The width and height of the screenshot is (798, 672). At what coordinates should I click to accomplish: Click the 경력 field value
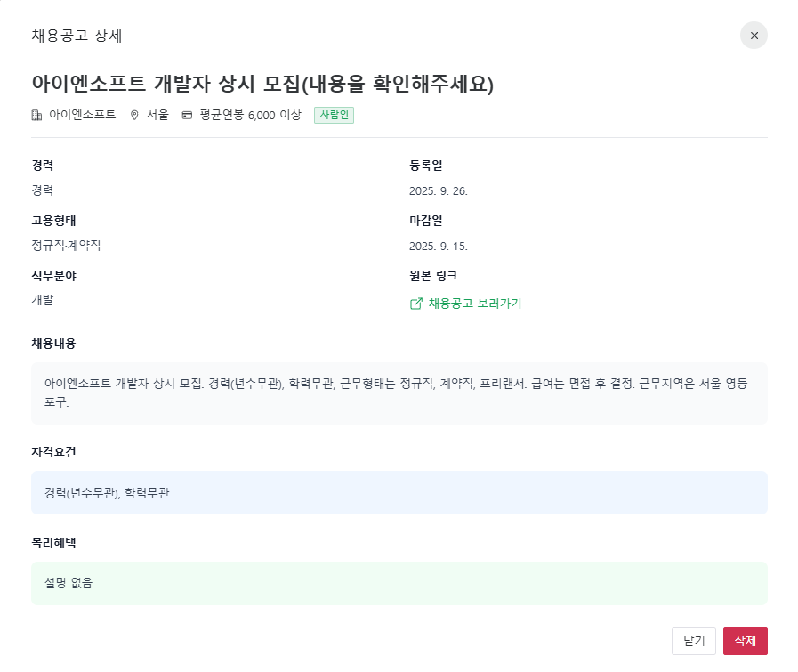[x=43, y=190]
